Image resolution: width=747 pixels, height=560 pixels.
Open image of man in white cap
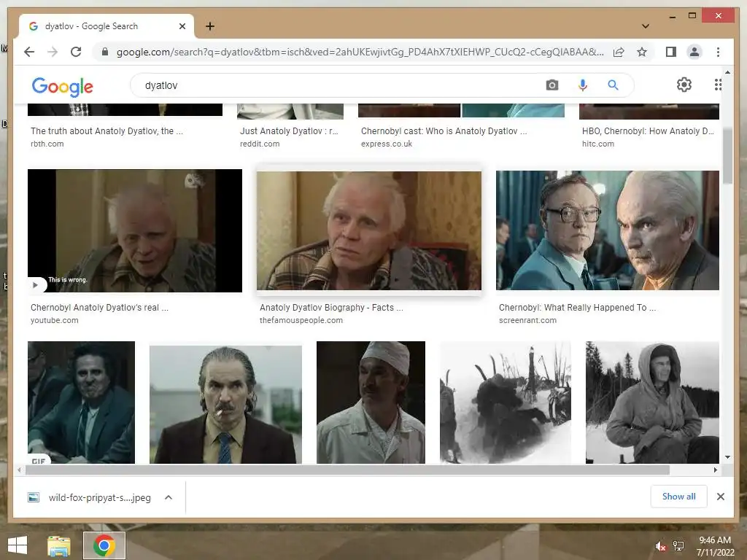click(371, 402)
